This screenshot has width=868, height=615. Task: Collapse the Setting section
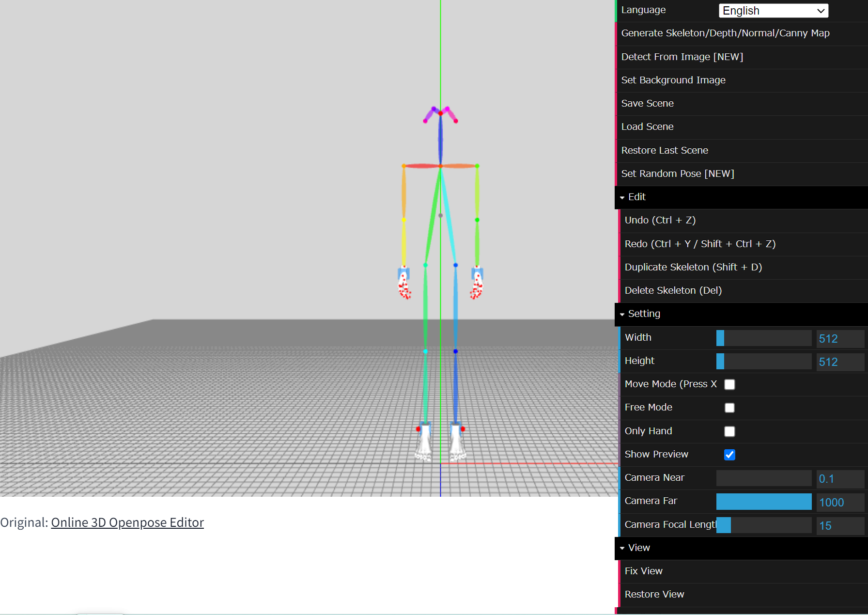pos(622,314)
